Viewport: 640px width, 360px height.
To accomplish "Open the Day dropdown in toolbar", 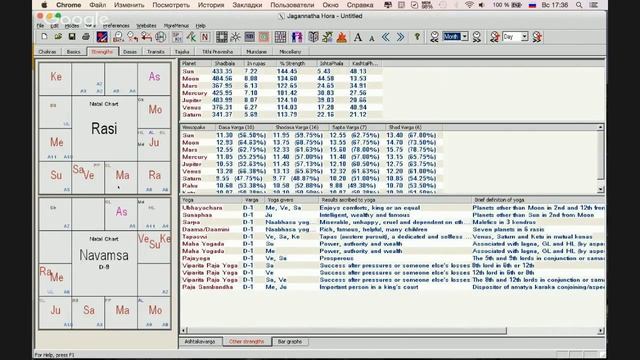I will 524,37.
